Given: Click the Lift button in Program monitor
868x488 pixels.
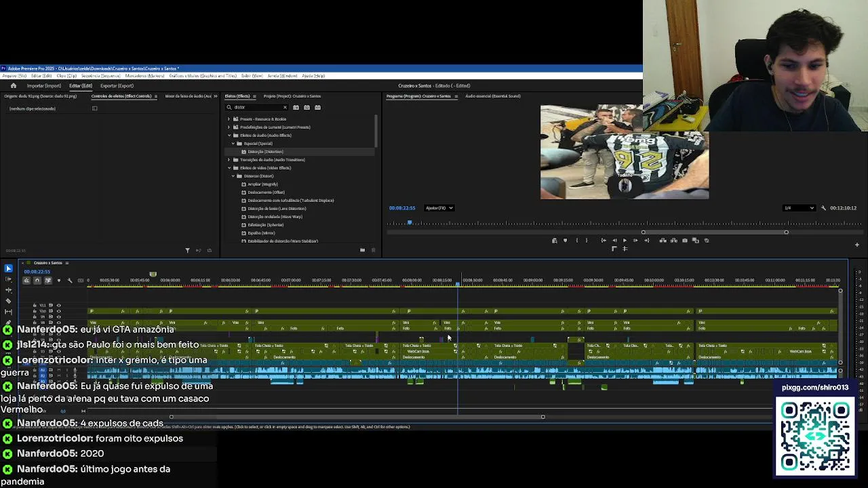Looking at the screenshot, I should tap(663, 241).
